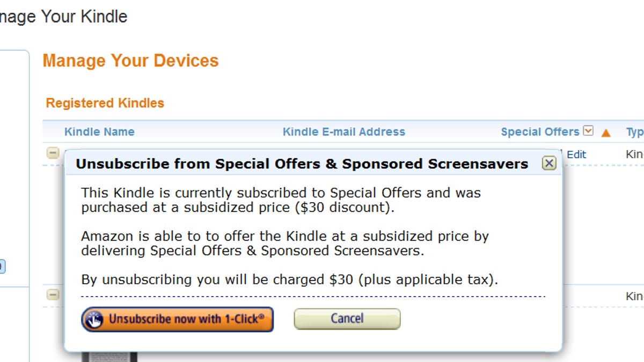Sort by Kindle E-mail Address column
Screen dimensions: 644x362
point(343,132)
